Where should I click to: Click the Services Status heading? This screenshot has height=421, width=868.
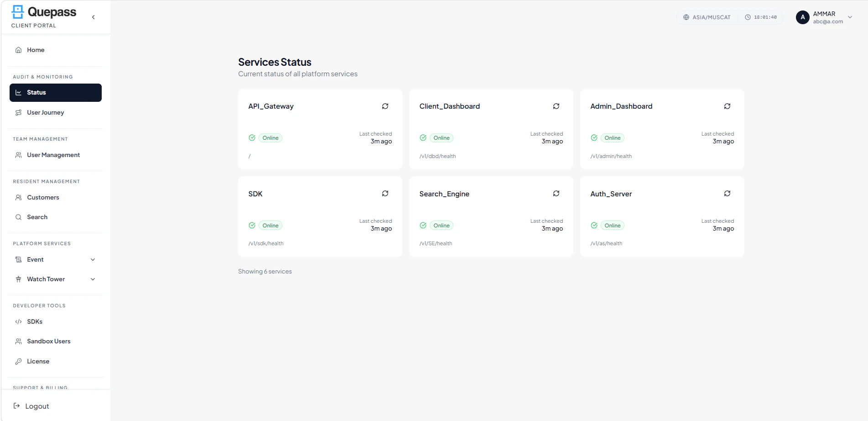pos(275,62)
